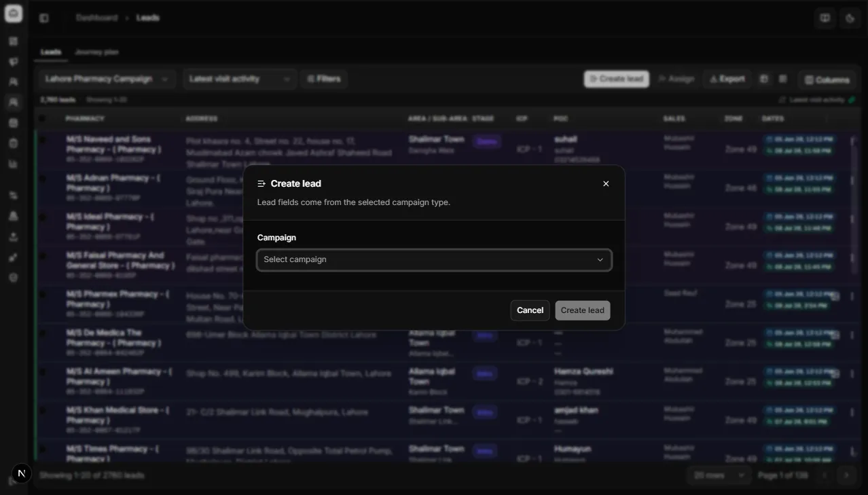Export the leads list
The width and height of the screenshot is (868, 495).
[x=727, y=79]
